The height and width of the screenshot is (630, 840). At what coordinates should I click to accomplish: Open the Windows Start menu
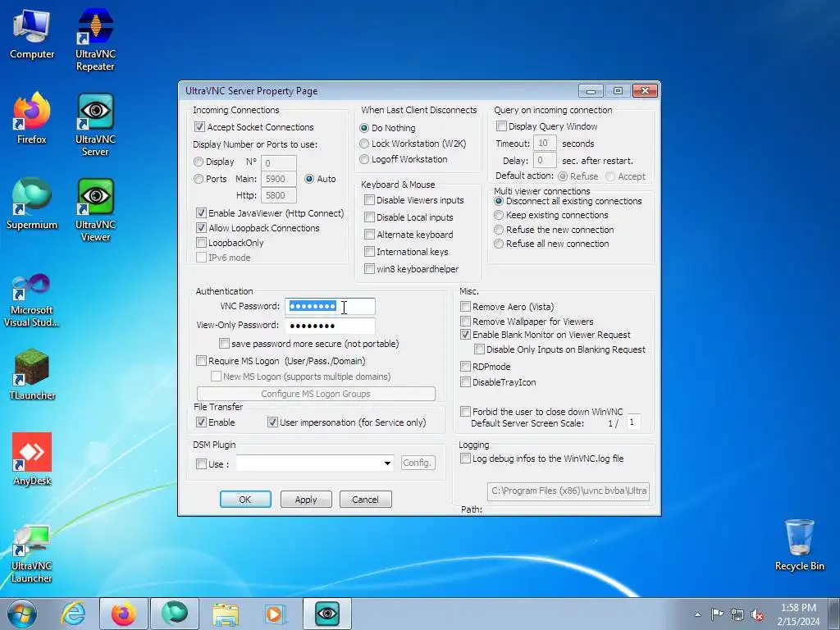[x=22, y=614]
